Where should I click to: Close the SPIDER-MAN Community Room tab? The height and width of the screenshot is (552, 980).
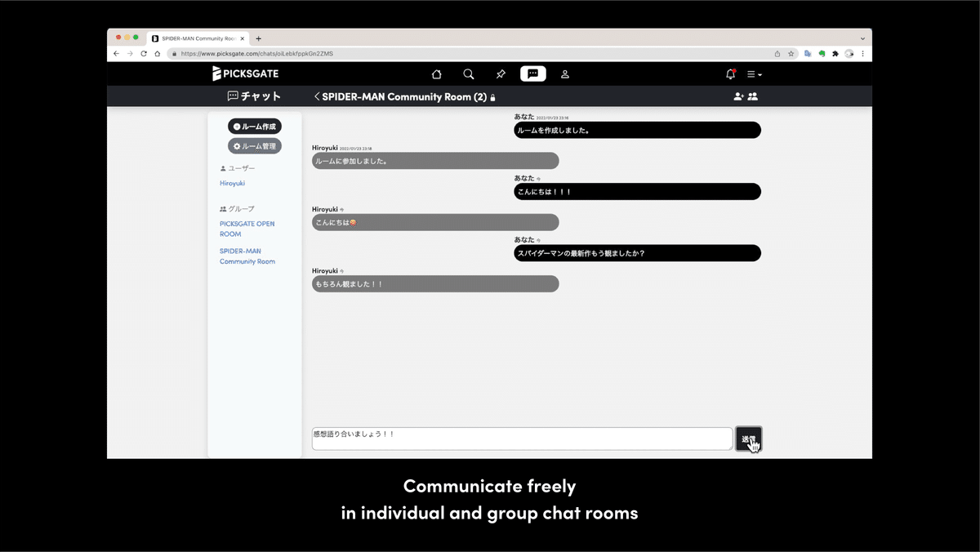(243, 38)
